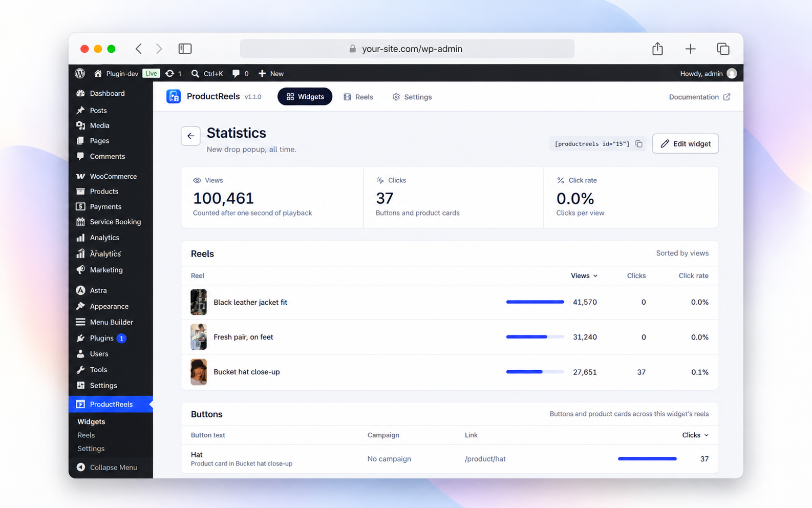The height and width of the screenshot is (508, 812).
Task: Click the Bucket hat close-up thumbnail
Action: point(199,372)
